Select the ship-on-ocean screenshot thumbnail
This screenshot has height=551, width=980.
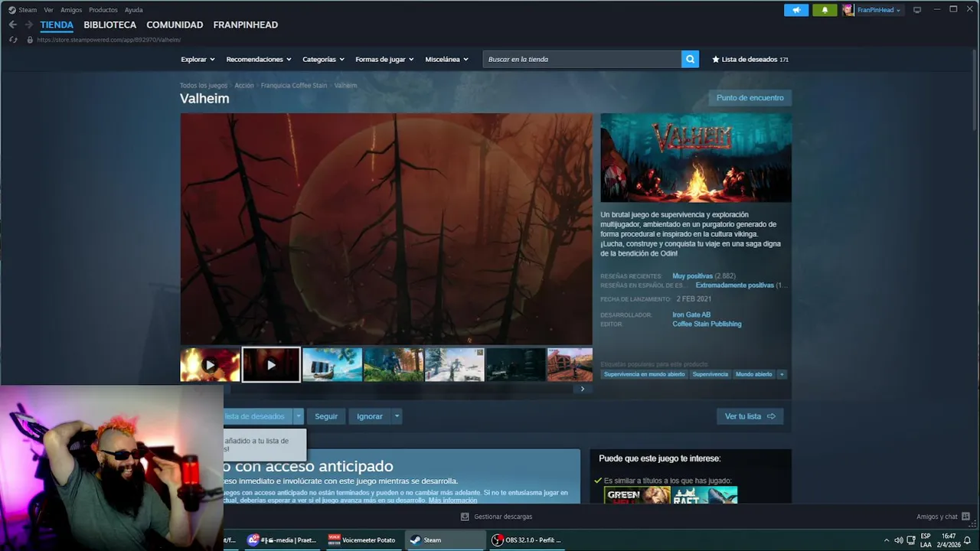coord(332,365)
